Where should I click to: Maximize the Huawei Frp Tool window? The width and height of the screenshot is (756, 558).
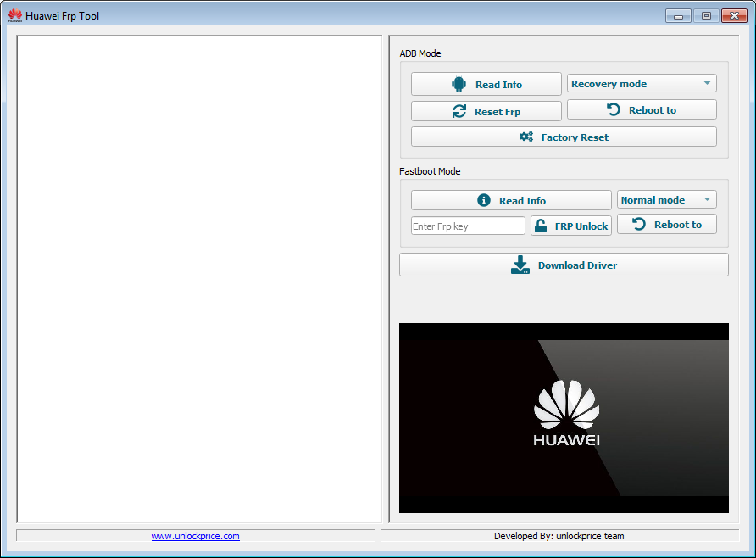click(706, 16)
